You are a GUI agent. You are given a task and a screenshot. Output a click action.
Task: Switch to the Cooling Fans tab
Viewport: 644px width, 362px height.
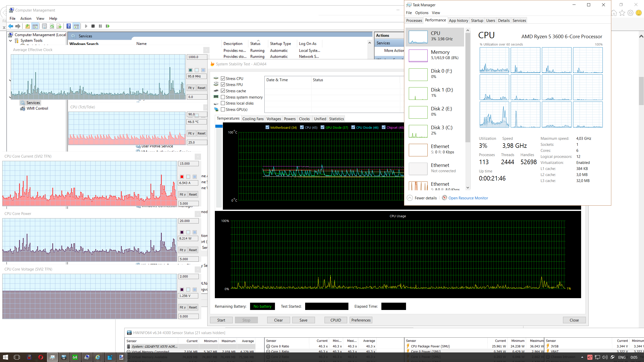pyautogui.click(x=253, y=119)
